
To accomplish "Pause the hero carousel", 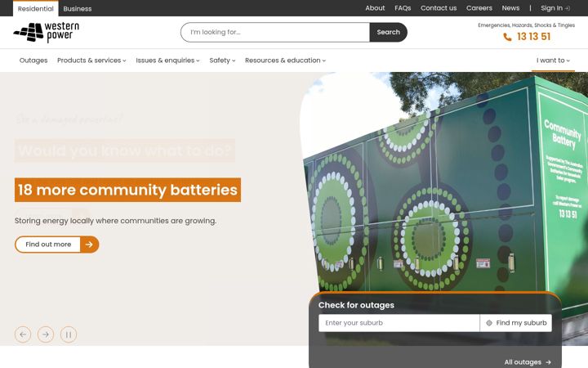I will (x=69, y=334).
